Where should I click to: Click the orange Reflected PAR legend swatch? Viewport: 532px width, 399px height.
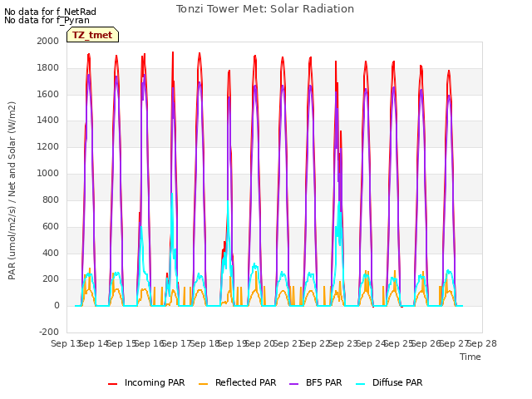(x=203, y=383)
